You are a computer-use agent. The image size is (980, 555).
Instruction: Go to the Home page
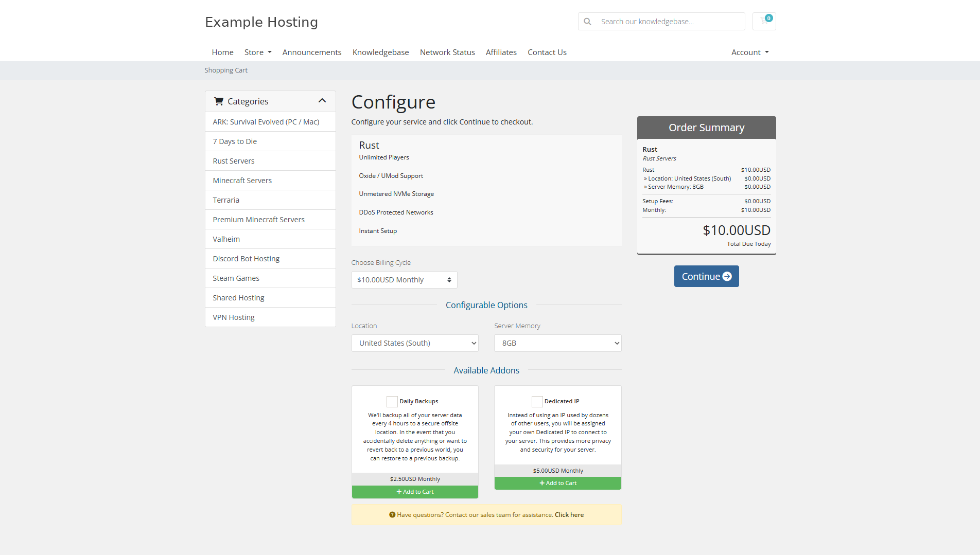pyautogui.click(x=222, y=52)
